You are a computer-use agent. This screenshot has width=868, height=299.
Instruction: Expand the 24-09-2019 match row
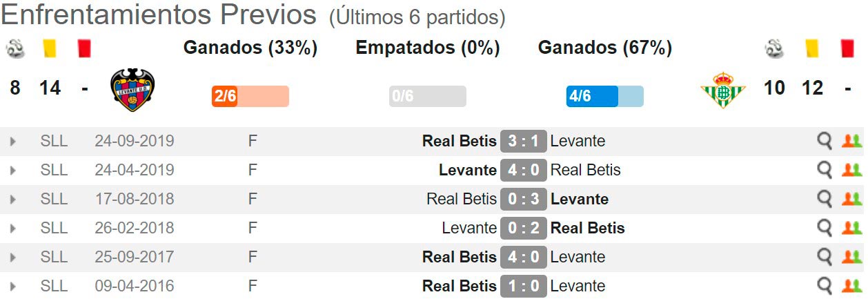[12, 142]
